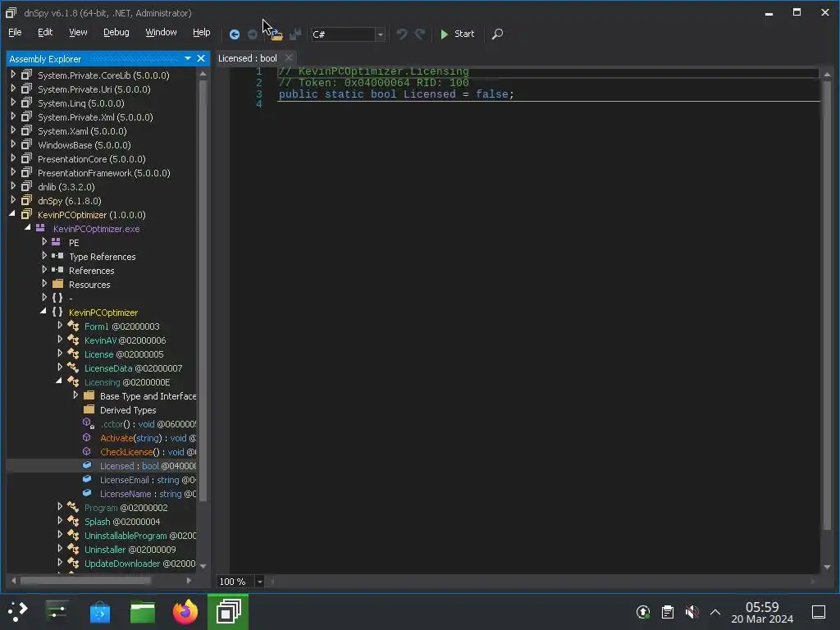Click the navigate forward arrow
Screen dimensions: 840x630
pyautogui.click(x=253, y=34)
